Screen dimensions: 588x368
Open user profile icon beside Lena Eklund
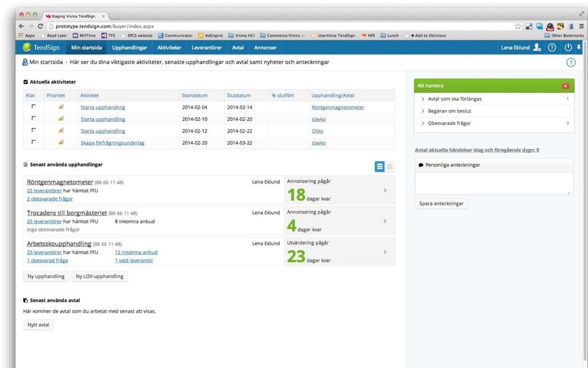[x=537, y=47]
